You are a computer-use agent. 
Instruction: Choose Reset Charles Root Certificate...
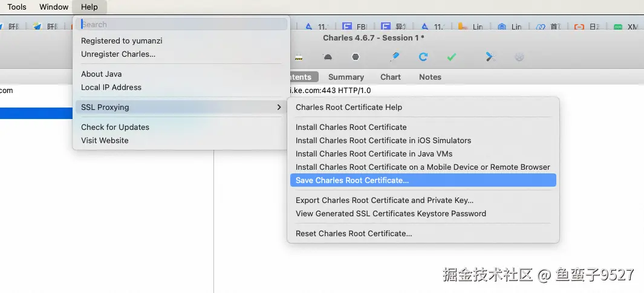point(423,234)
